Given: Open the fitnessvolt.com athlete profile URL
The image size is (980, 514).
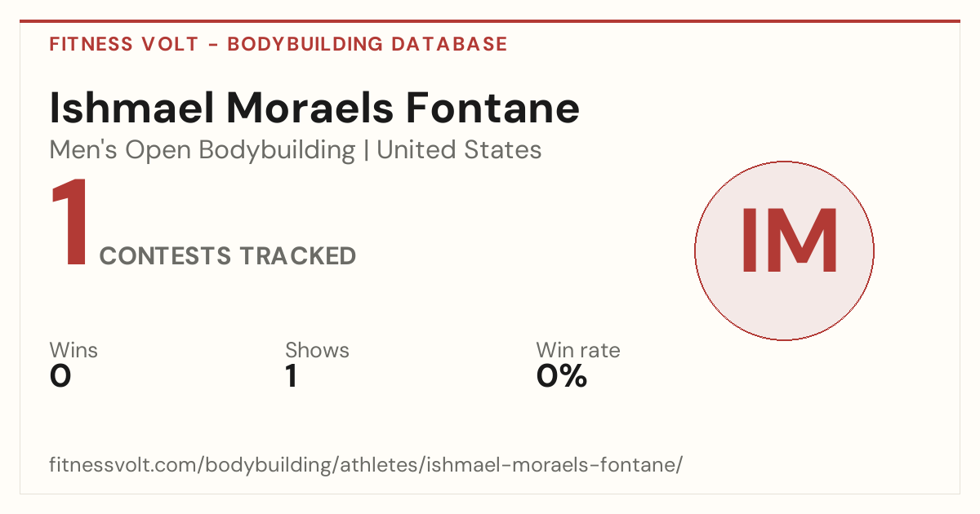Looking at the screenshot, I should [366, 466].
